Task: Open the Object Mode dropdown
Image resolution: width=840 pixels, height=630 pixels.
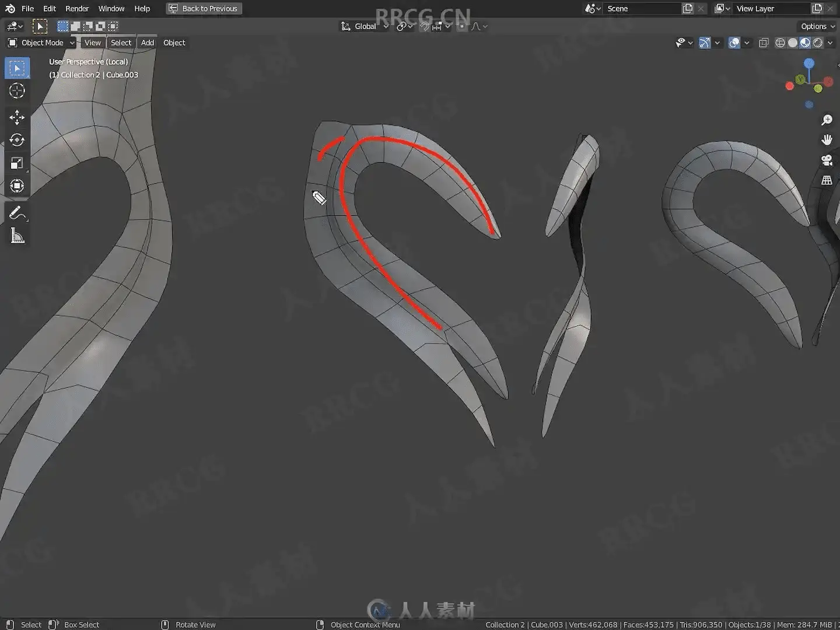Action: [41, 43]
